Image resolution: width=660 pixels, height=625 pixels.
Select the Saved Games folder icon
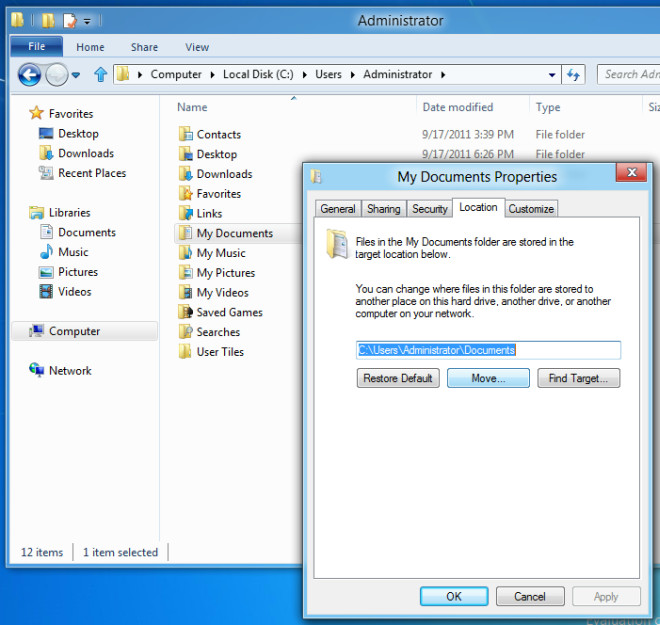185,312
